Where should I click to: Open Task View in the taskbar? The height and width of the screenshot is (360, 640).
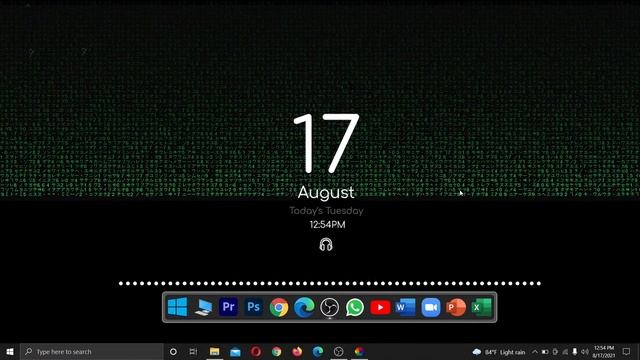pyautogui.click(x=193, y=351)
